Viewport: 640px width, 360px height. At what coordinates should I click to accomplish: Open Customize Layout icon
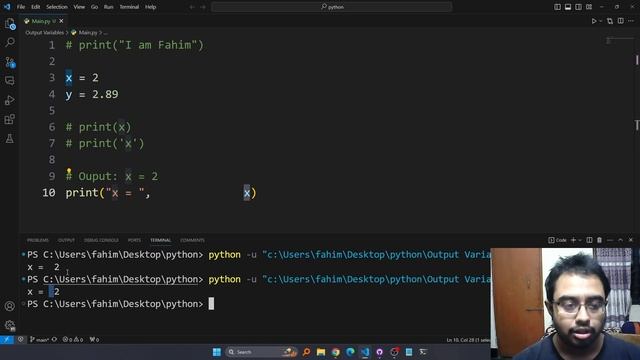click(x=589, y=7)
